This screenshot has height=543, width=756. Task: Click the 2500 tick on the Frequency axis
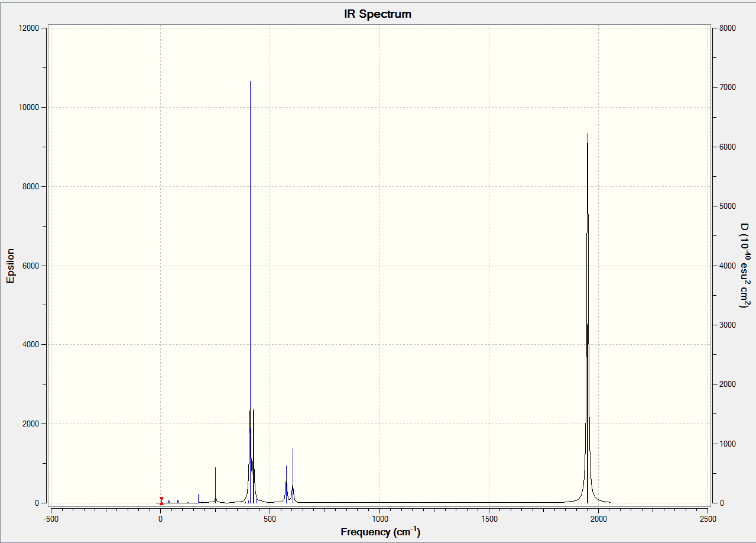coord(708,519)
